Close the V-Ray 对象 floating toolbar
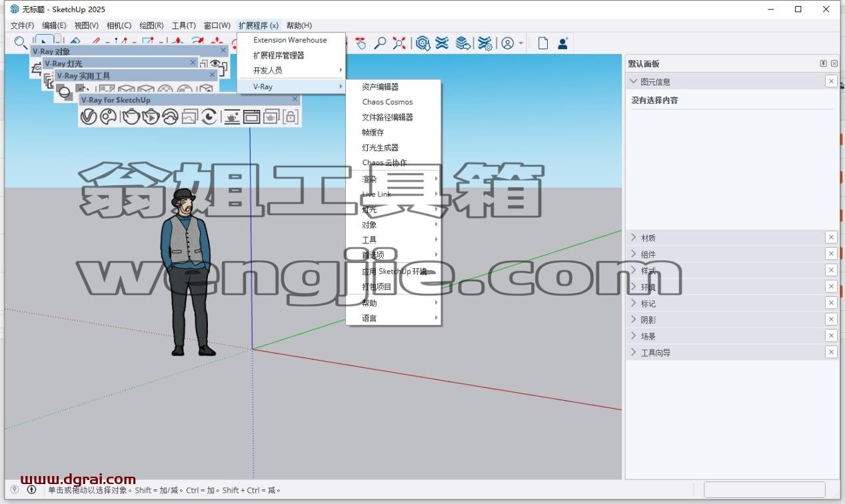845x504 pixels. pyautogui.click(x=223, y=51)
